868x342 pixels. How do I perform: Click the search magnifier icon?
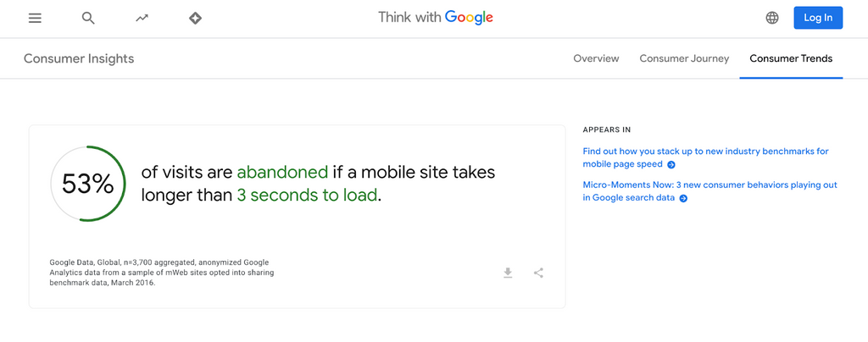88,19
